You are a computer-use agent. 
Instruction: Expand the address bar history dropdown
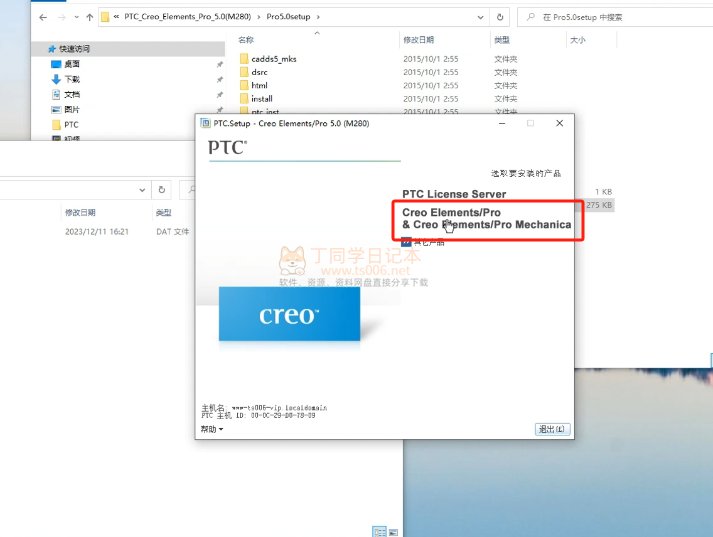coord(480,17)
